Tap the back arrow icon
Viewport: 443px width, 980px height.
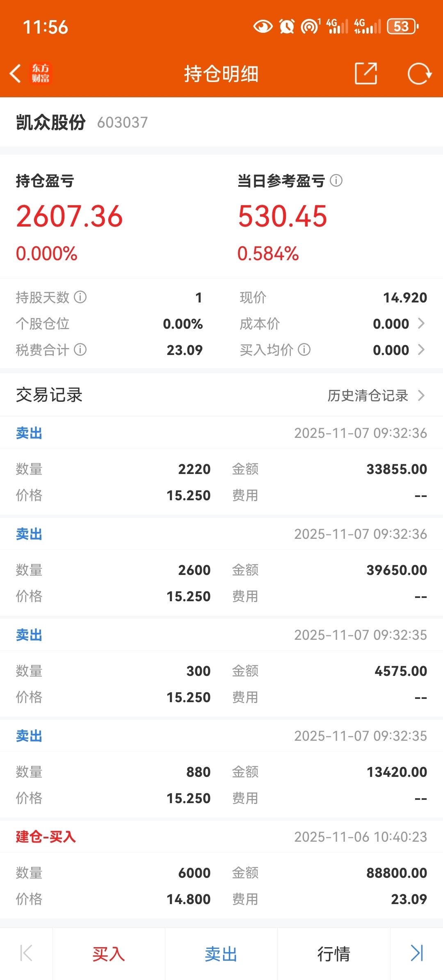[16, 74]
